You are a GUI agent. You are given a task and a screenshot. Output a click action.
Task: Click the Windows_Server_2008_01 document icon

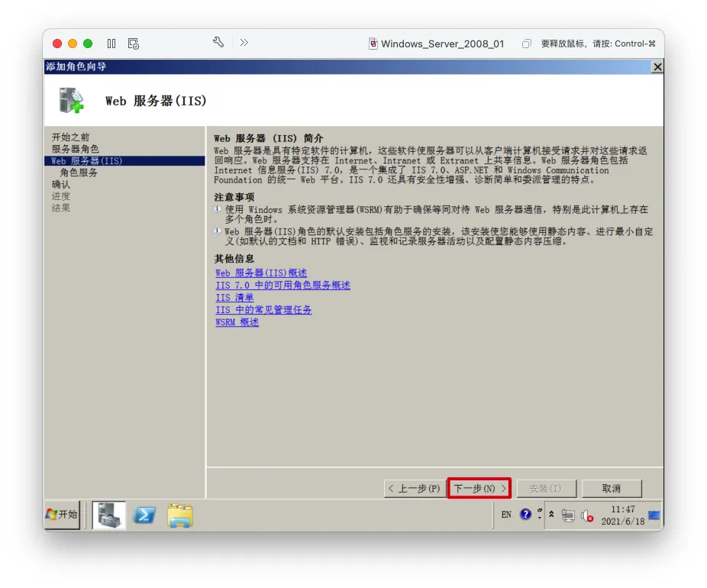[x=373, y=44]
